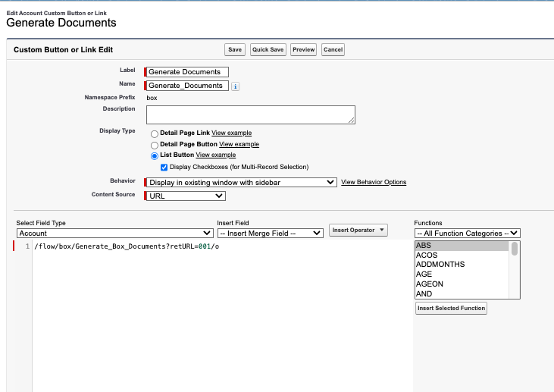Cancel the custom button edit
The image size is (554, 392).
pyautogui.click(x=333, y=49)
